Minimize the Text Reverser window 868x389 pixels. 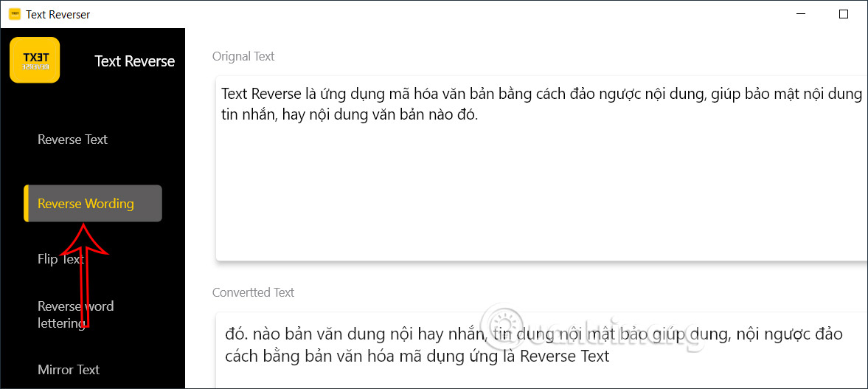tap(802, 15)
